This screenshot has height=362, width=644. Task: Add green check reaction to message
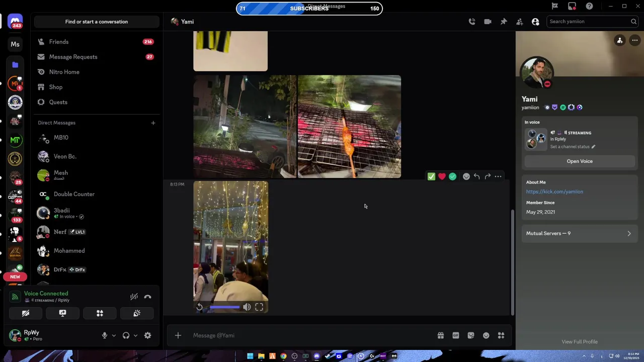point(452,176)
